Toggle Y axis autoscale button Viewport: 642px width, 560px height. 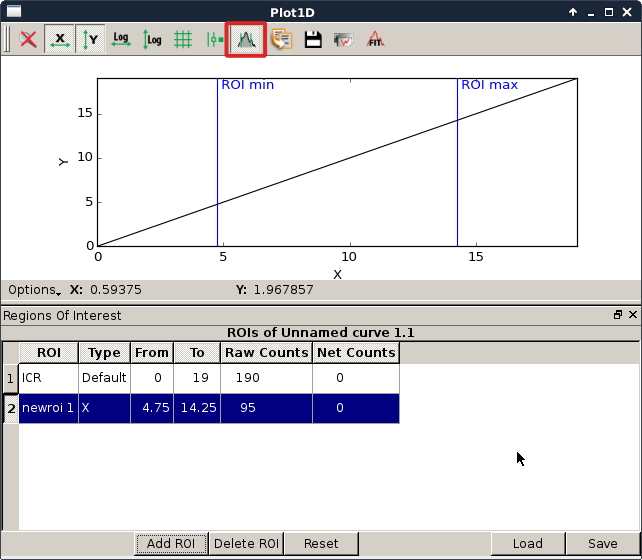[x=91, y=40]
